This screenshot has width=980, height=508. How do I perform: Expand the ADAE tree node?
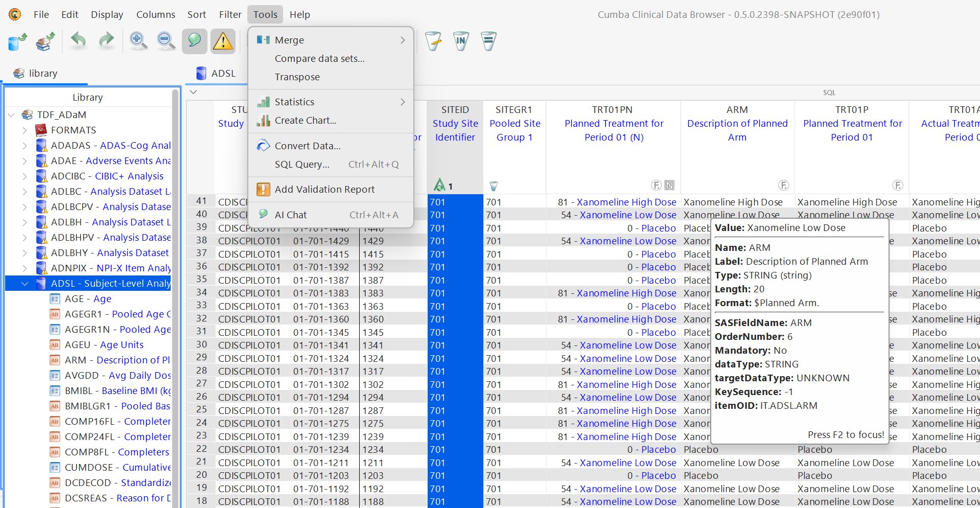[x=25, y=161]
